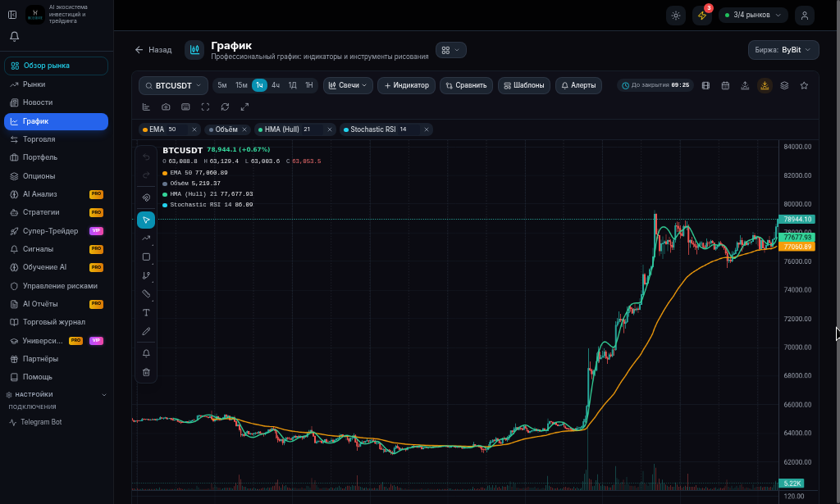This screenshot has height=504, width=840.
Task: Select the ruler measurement tool
Action: click(146, 293)
